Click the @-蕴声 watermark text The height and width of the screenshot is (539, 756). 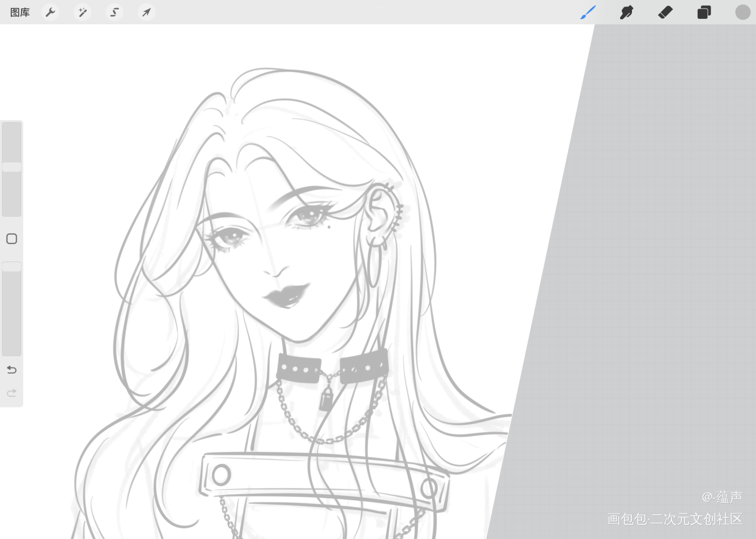[x=721, y=496]
